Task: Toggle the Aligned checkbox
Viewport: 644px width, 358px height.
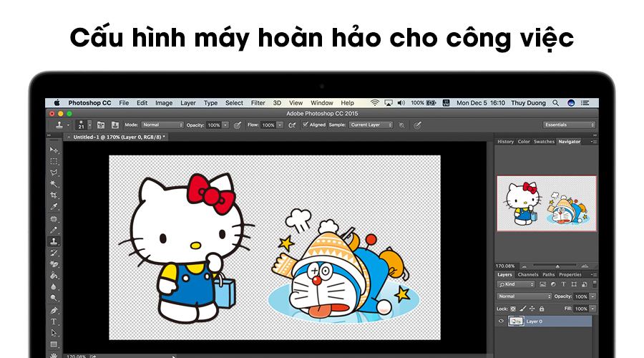Action: 305,125
